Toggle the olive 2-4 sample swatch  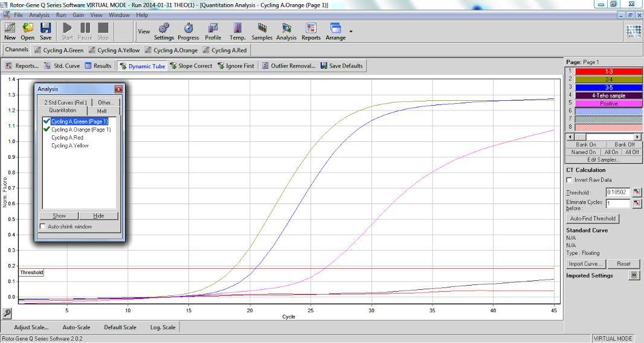coord(609,79)
